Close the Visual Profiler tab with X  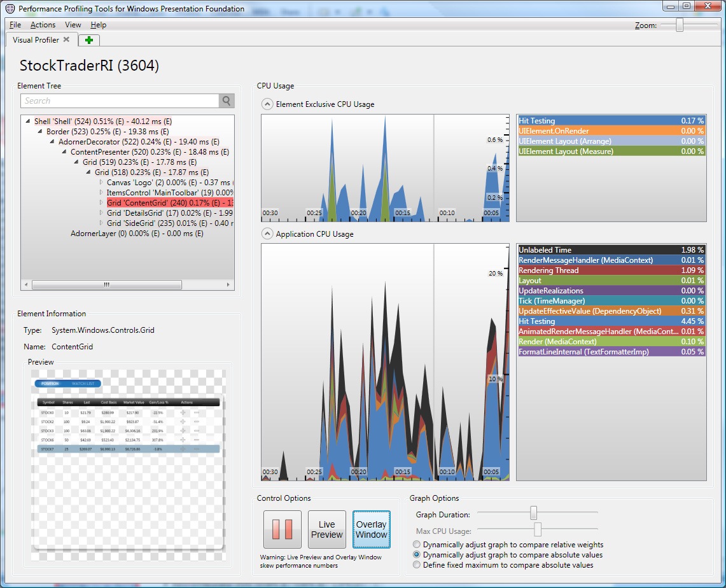(x=67, y=39)
